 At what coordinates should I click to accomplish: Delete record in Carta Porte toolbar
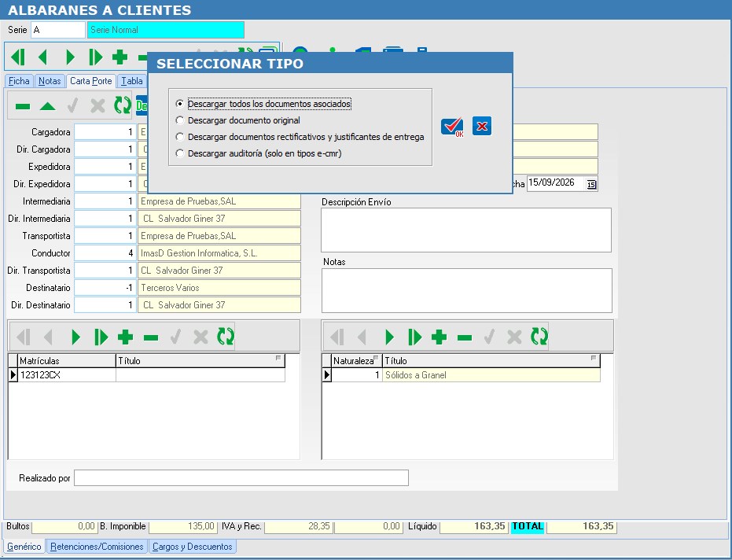(22, 106)
